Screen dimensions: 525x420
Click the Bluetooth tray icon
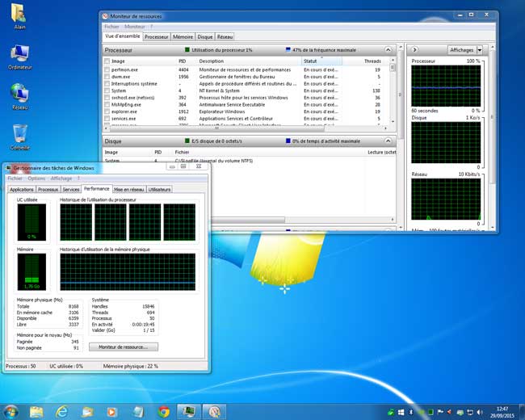[x=411, y=412]
